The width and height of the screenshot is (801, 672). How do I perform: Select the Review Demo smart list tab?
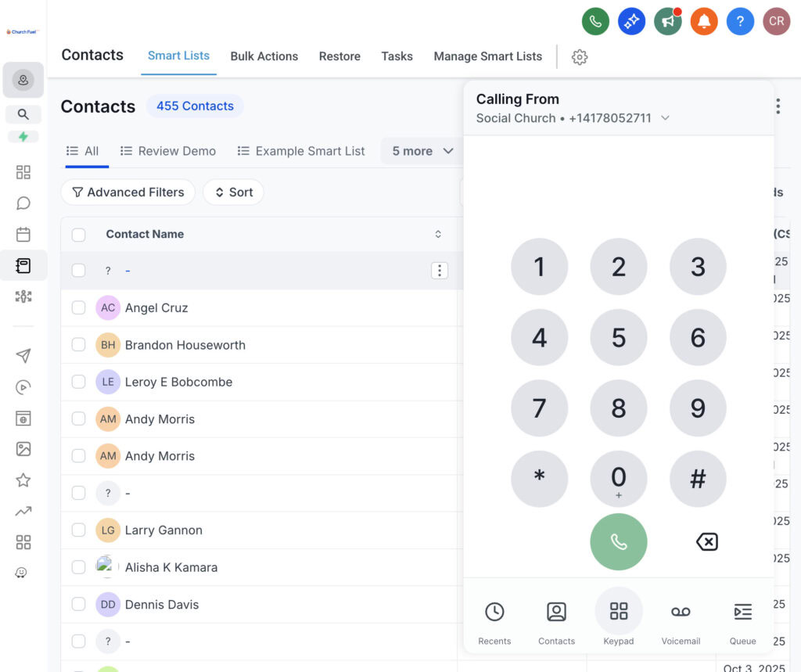click(x=167, y=151)
